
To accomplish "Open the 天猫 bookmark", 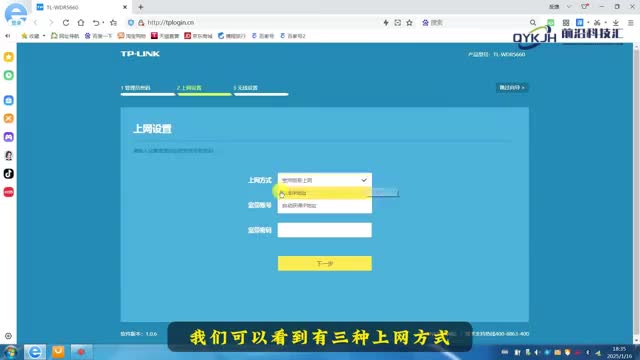I will point(165,36).
